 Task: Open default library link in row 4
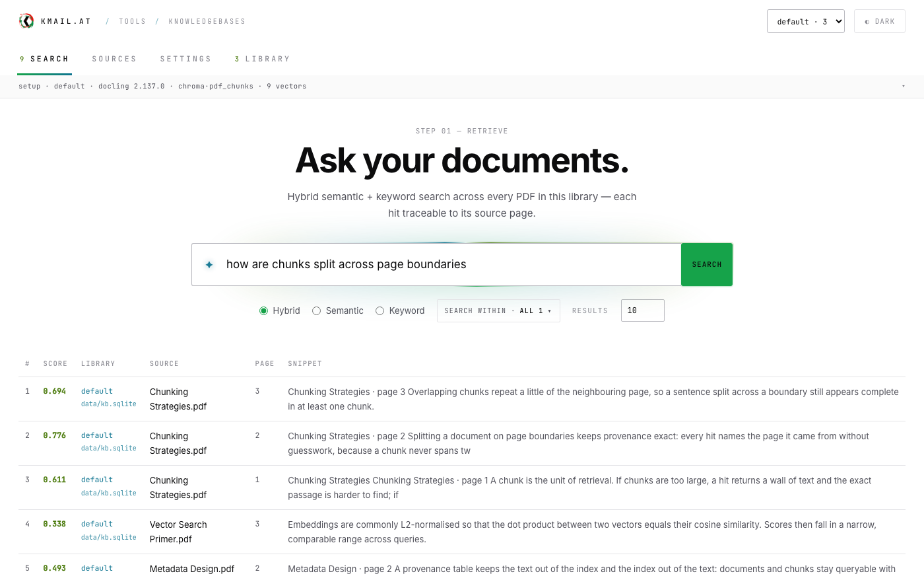97,524
